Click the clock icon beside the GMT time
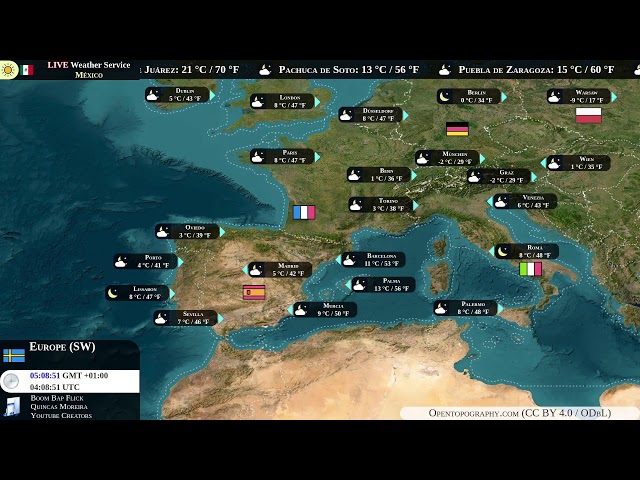Viewport: 640px width, 480px height. 11,381
